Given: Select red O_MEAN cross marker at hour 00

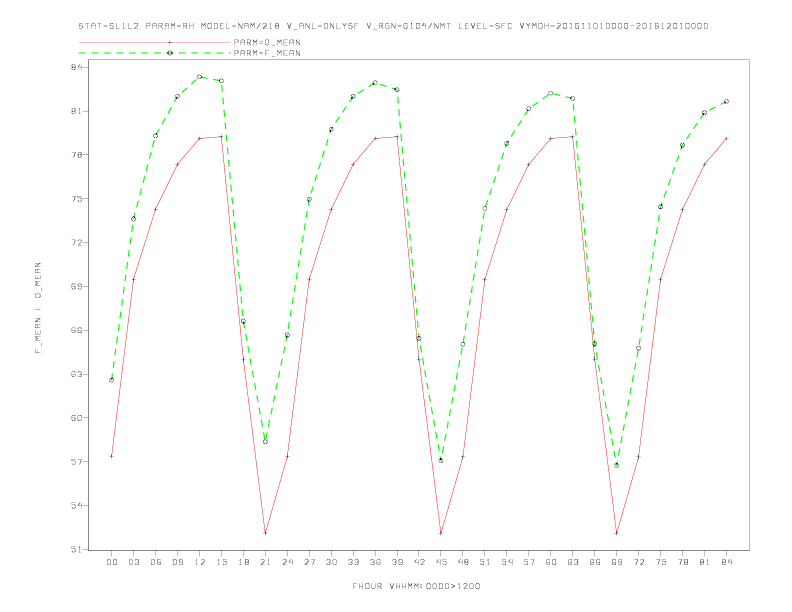Looking at the screenshot, I should click(x=112, y=456).
